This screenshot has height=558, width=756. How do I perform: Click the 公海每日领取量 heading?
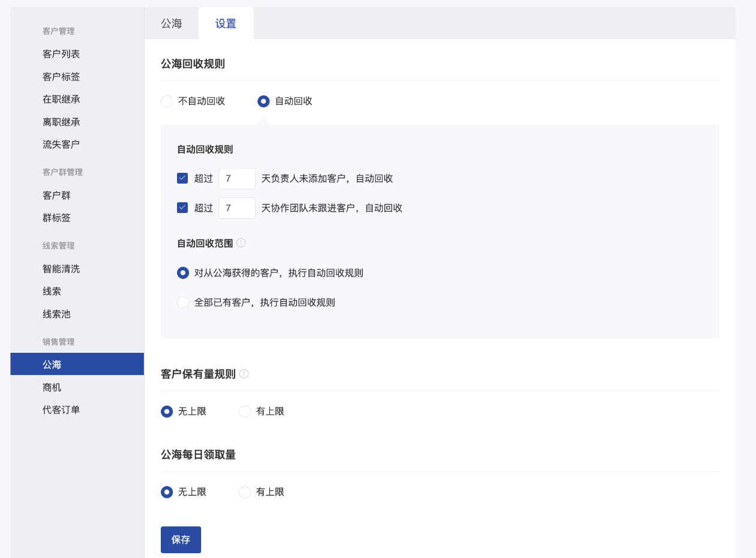tap(198, 455)
